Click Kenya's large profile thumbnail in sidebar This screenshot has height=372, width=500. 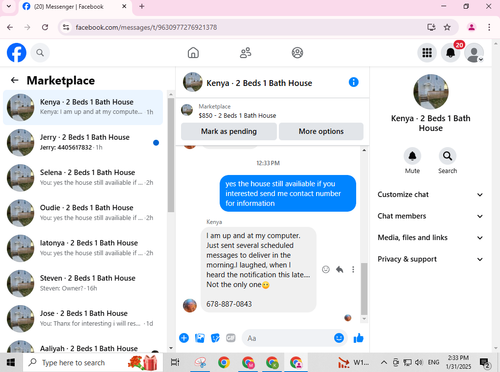coord(431,92)
